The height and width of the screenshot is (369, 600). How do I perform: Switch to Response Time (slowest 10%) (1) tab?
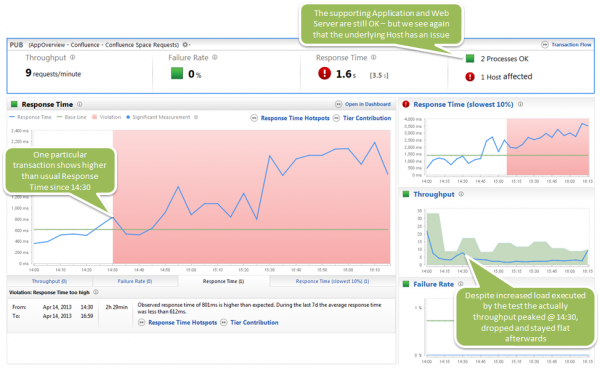pos(333,281)
